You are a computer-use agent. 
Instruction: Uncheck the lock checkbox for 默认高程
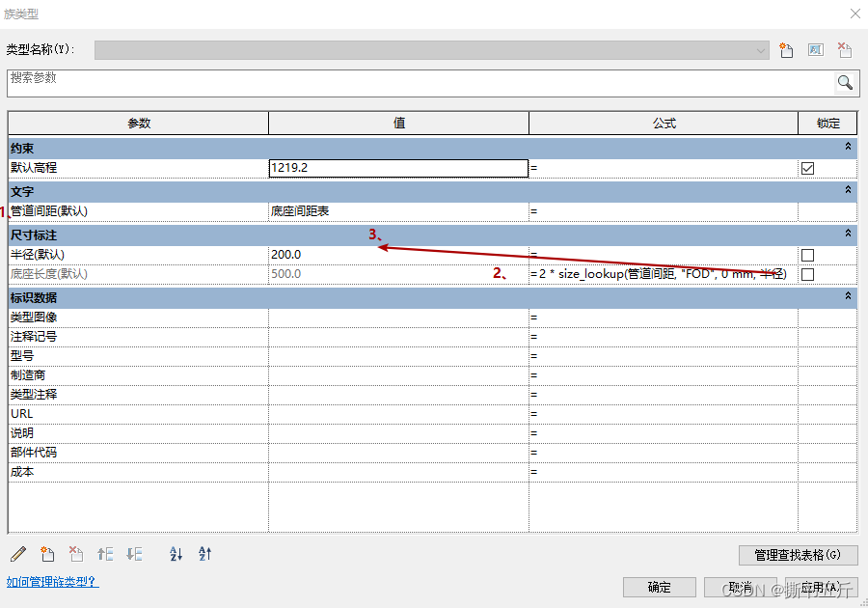tap(807, 167)
